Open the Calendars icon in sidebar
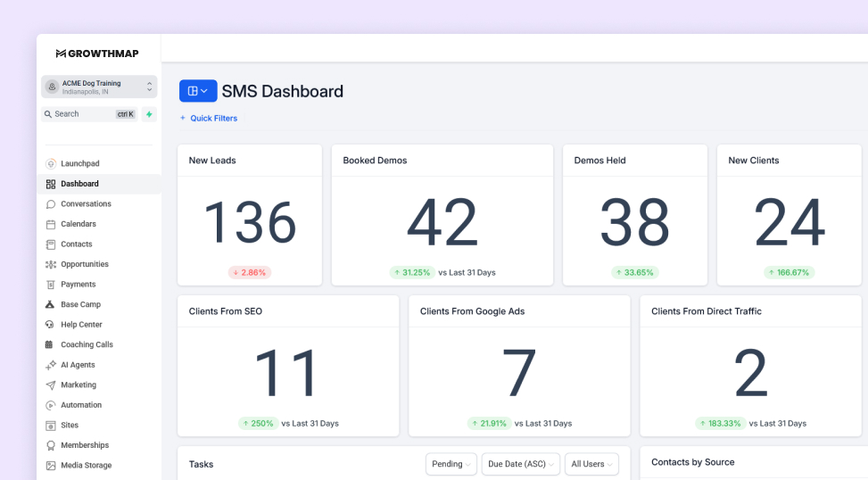The image size is (868, 480). [50, 224]
